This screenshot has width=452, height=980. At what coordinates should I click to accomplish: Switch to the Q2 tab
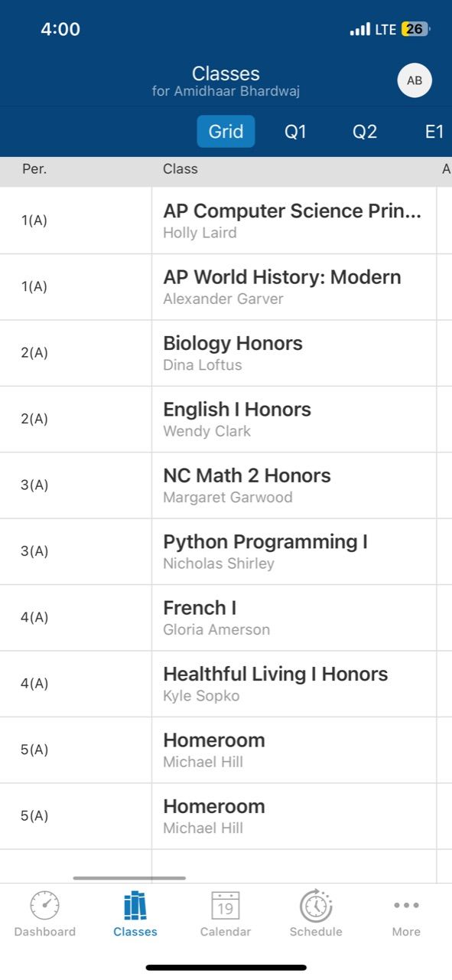click(x=365, y=132)
